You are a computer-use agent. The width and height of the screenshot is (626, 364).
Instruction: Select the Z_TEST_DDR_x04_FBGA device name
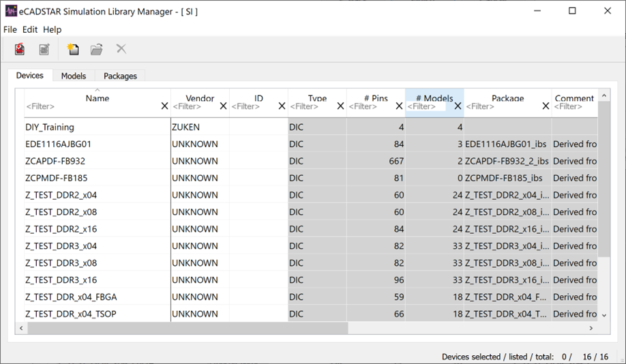pyautogui.click(x=71, y=297)
